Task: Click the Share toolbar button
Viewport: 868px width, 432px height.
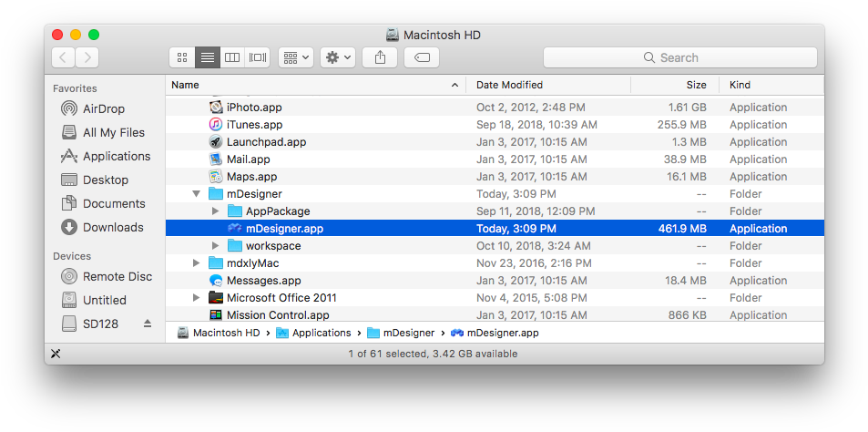Action: [380, 57]
